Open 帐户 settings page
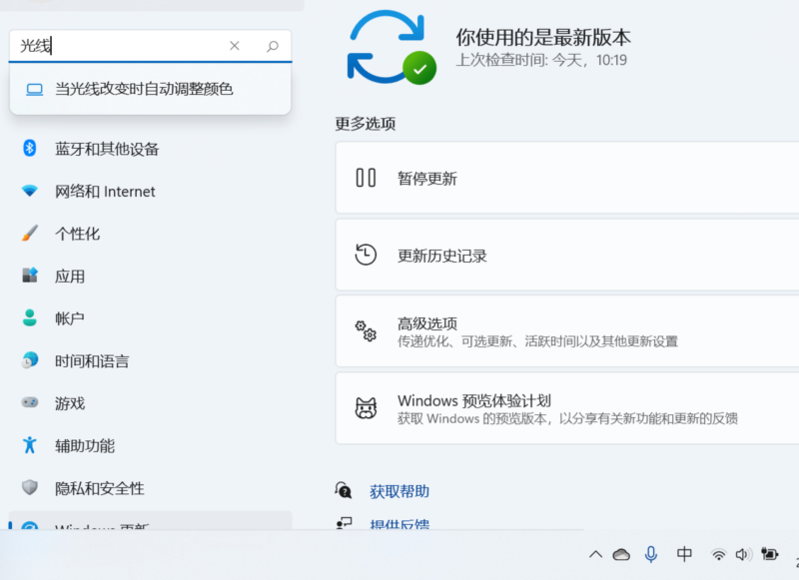Viewport: 799px width, 580px height. coord(70,318)
